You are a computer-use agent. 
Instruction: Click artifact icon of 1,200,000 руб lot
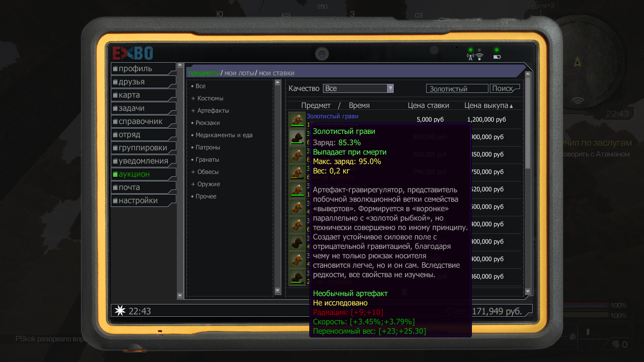[x=297, y=120]
